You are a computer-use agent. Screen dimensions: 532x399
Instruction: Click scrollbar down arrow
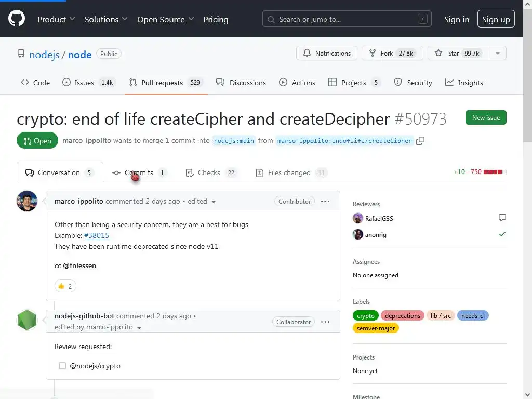[x=527, y=395]
